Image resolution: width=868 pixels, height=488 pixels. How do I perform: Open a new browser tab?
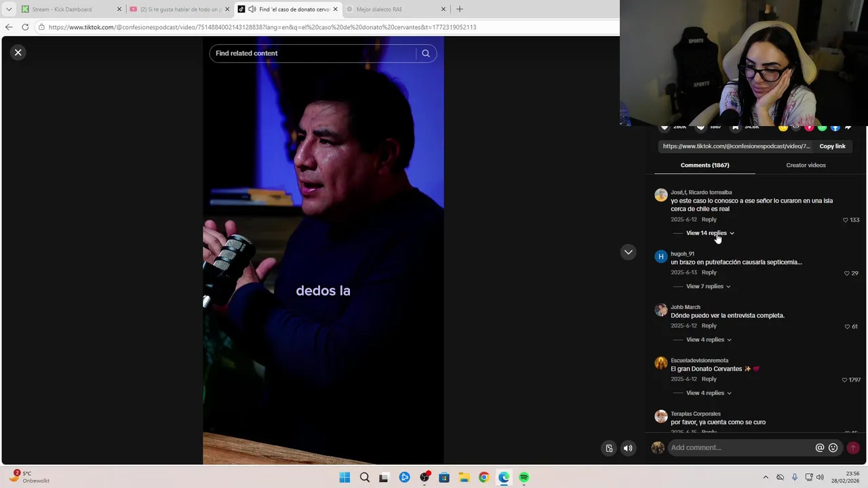click(x=460, y=9)
